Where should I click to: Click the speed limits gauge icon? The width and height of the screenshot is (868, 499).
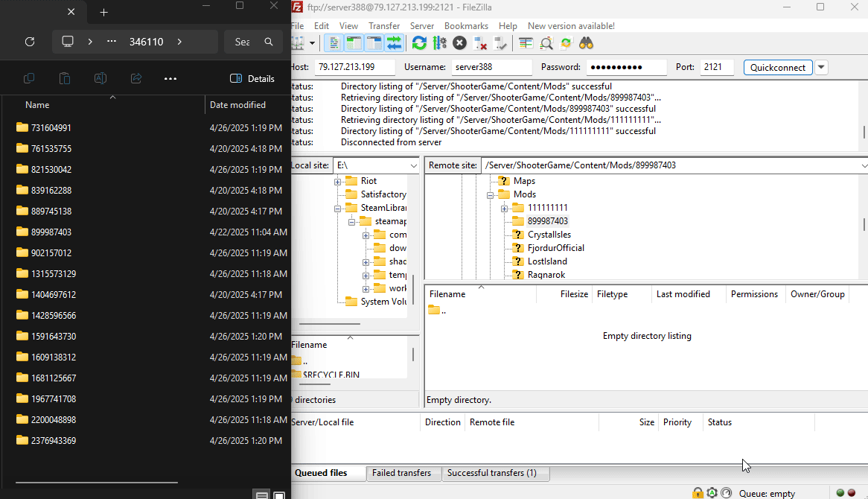pyautogui.click(x=727, y=493)
